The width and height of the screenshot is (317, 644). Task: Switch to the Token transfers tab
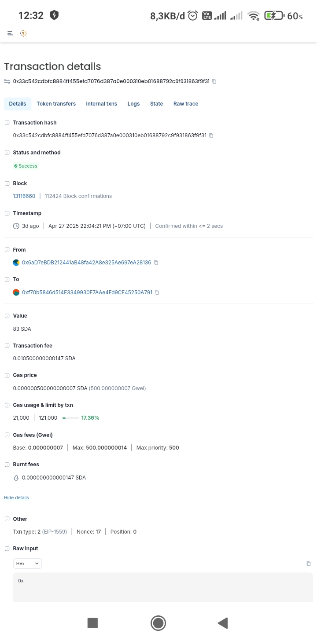[56, 104]
